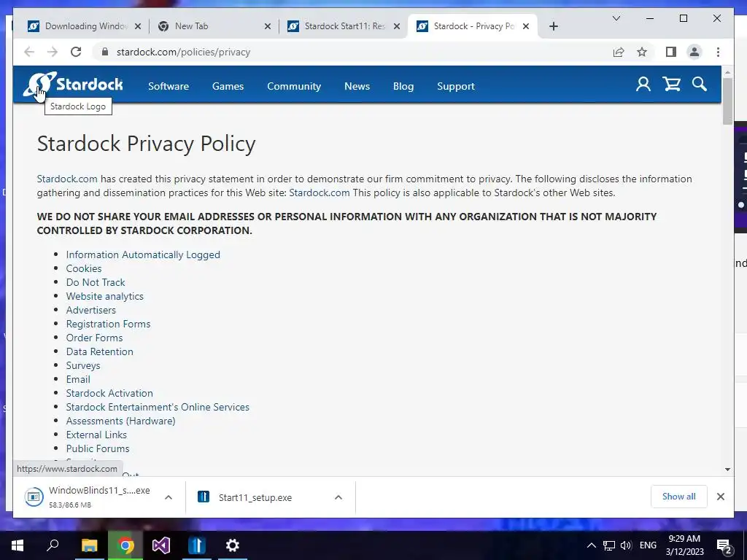Toggle the browser side panel icon
This screenshot has width=747, height=560.
coord(671,52)
